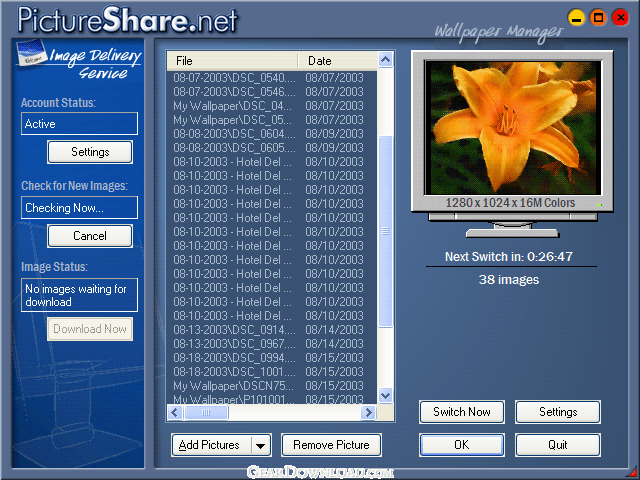The width and height of the screenshot is (640, 480).
Task: Click the horizontal scroll left arrow
Action: [175, 412]
